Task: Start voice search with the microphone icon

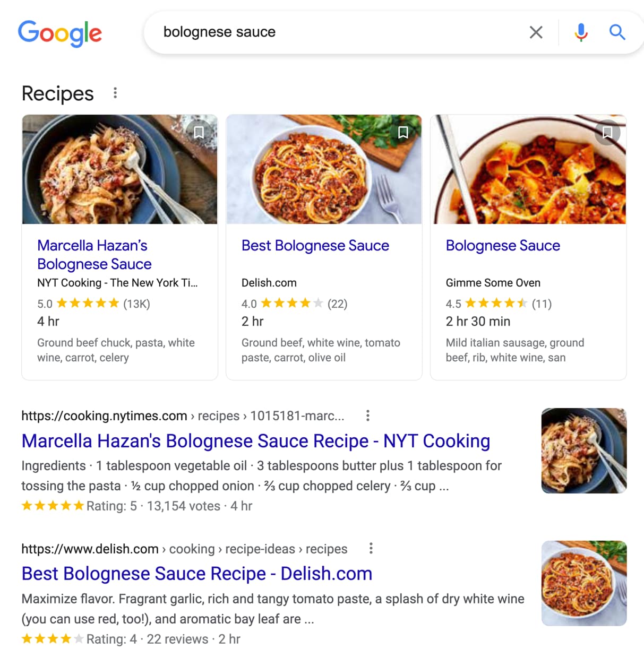Action: point(581,32)
